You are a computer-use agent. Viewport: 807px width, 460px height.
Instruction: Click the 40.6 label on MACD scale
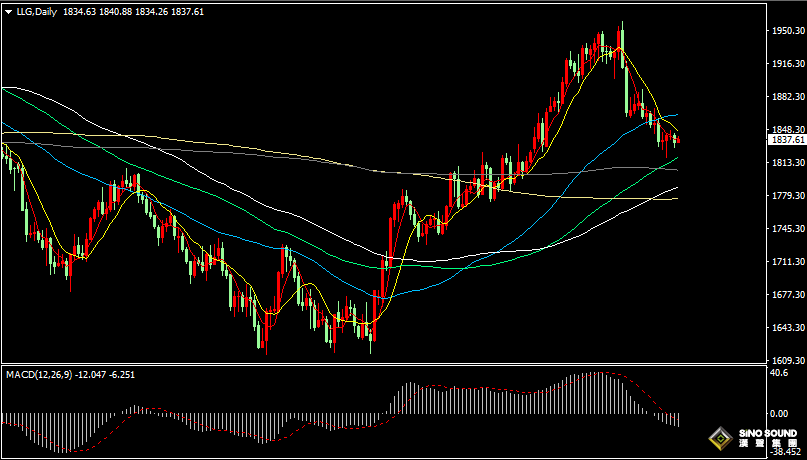[x=780, y=373]
